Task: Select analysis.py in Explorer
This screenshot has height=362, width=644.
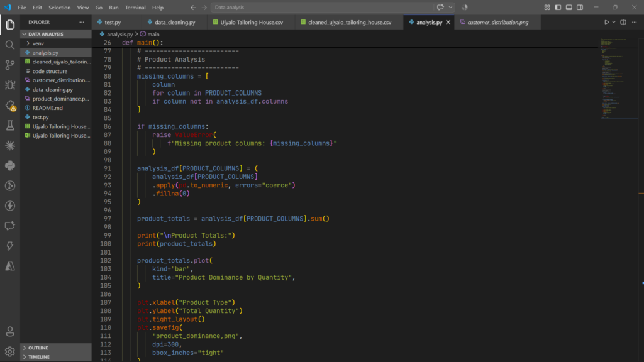Action: [x=56, y=53]
